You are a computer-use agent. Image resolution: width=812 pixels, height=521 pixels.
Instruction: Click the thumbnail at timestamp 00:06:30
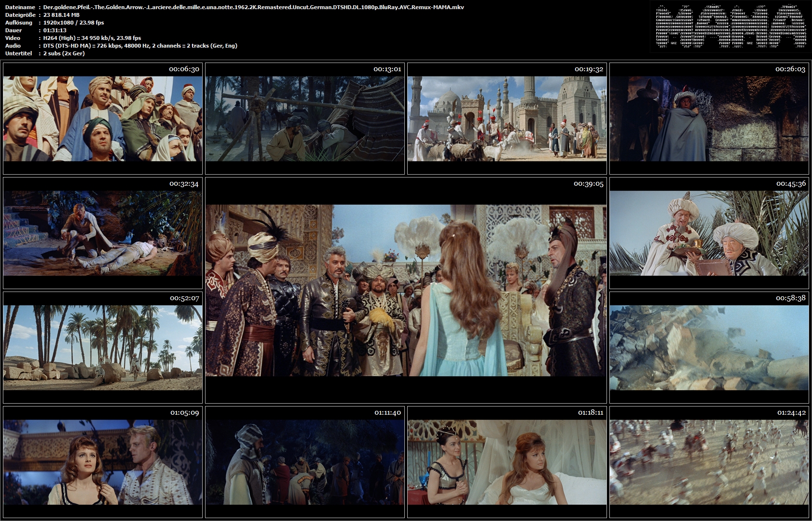[x=103, y=118]
